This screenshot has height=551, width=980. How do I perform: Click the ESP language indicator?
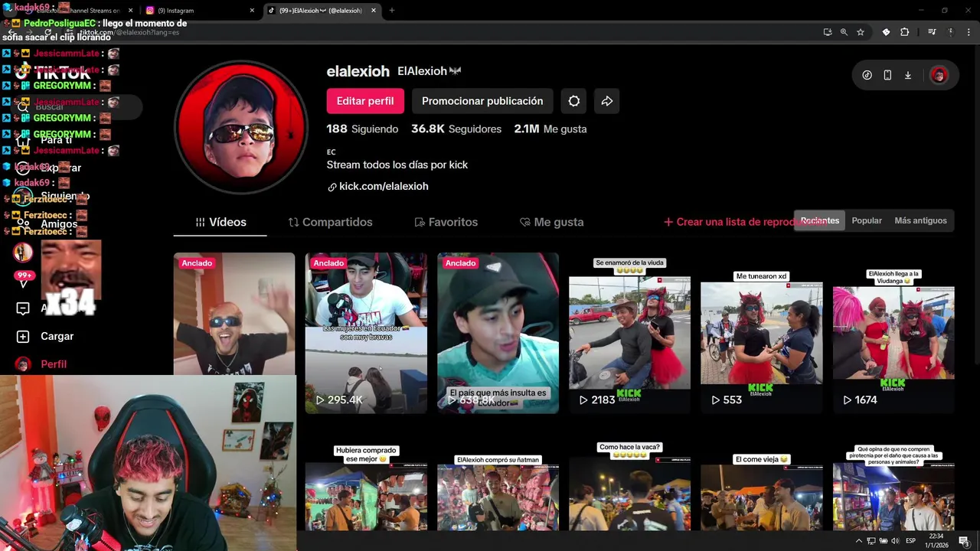tap(911, 541)
